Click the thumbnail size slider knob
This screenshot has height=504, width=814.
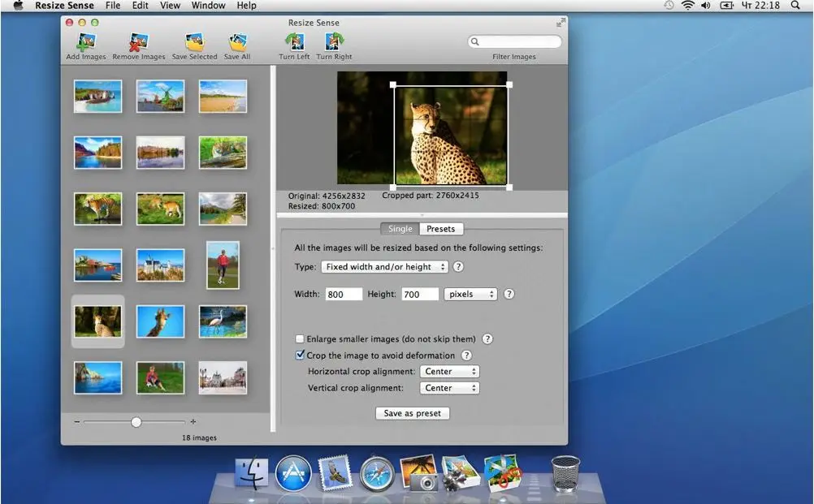tap(136, 422)
